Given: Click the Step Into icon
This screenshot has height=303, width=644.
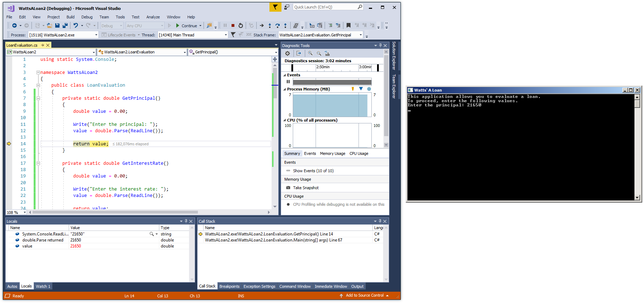Looking at the screenshot, I should tap(270, 25).
